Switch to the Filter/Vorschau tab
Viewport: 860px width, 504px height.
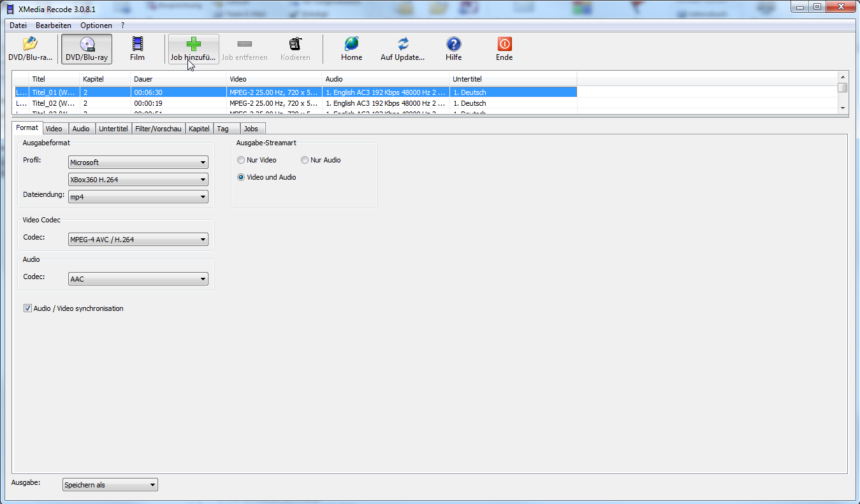158,129
